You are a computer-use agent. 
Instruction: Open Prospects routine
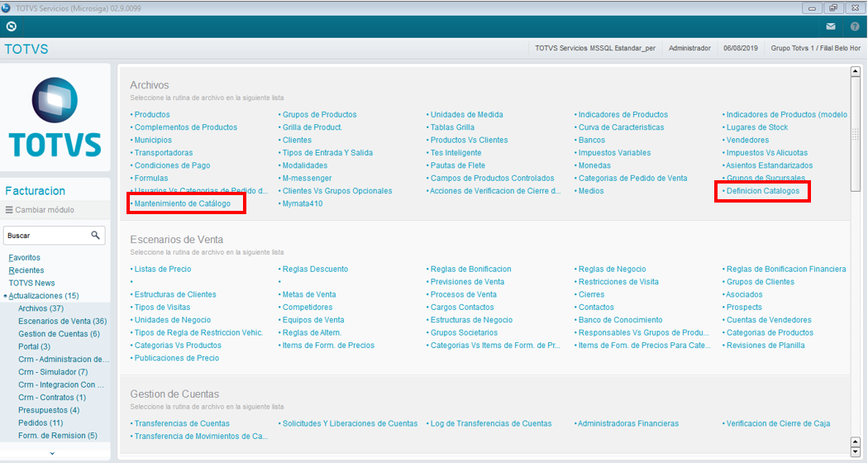pyautogui.click(x=744, y=308)
